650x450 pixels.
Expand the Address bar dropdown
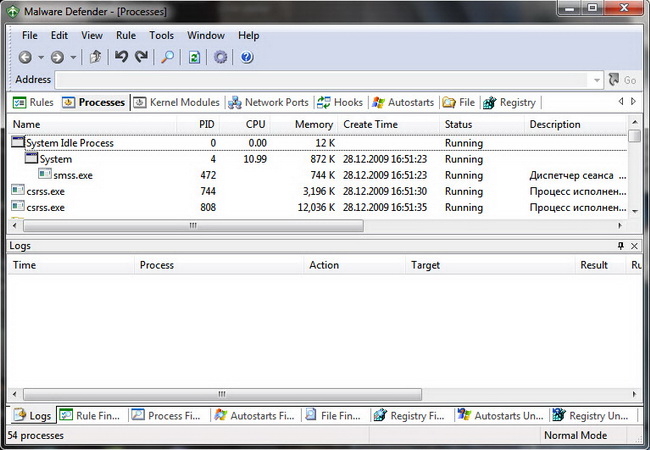pos(597,80)
